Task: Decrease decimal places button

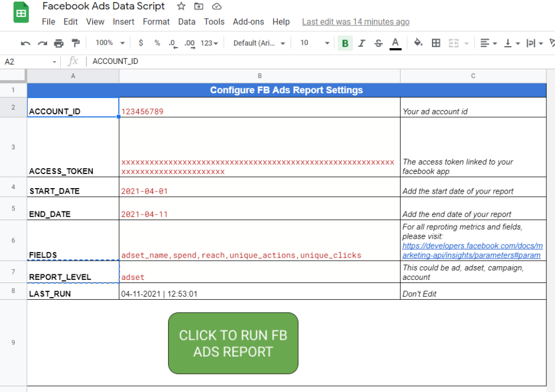Action: (173, 43)
